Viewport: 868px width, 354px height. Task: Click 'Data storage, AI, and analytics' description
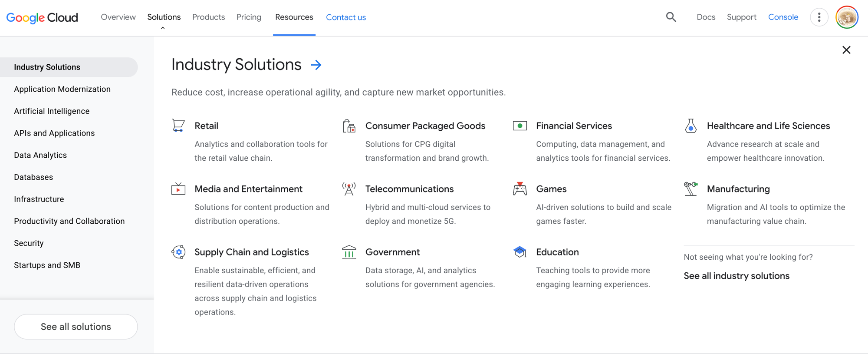tap(430, 277)
